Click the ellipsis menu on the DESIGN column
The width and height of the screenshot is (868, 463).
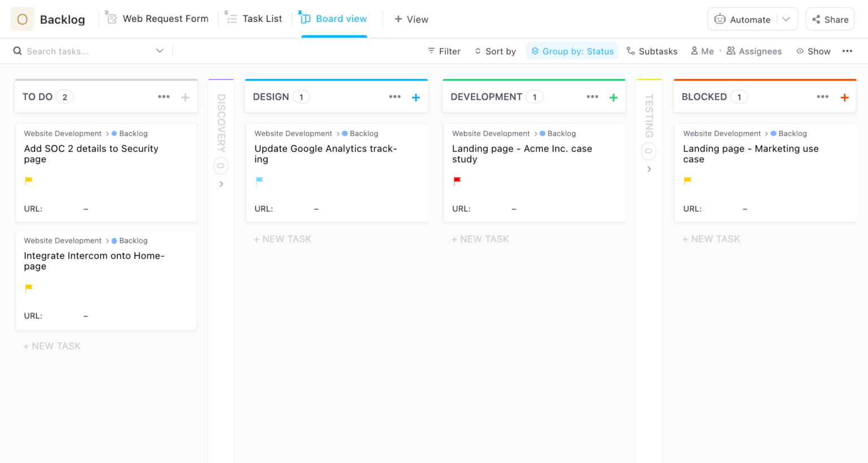click(x=394, y=97)
